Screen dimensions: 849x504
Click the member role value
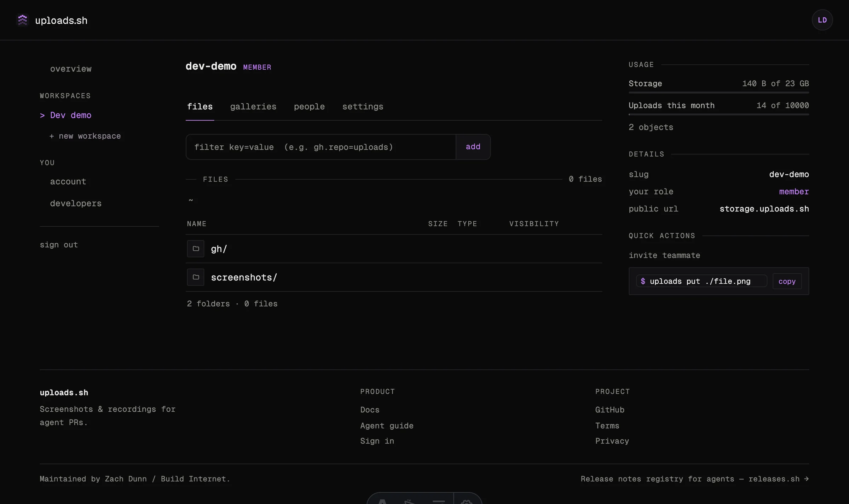coord(794,192)
